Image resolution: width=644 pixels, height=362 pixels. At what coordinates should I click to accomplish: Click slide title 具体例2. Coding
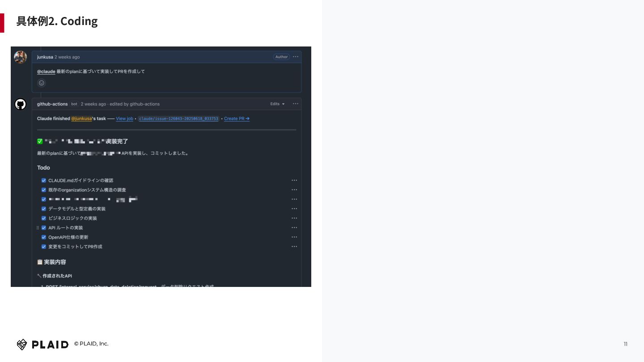tap(57, 21)
